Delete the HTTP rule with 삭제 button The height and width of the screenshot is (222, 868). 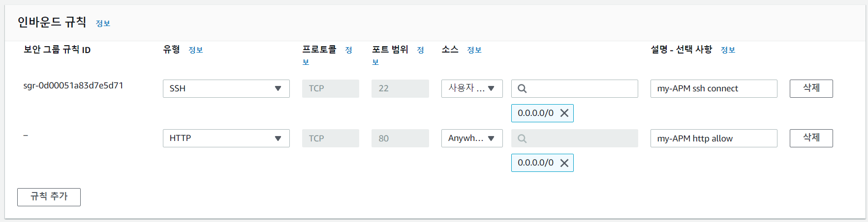(811, 138)
